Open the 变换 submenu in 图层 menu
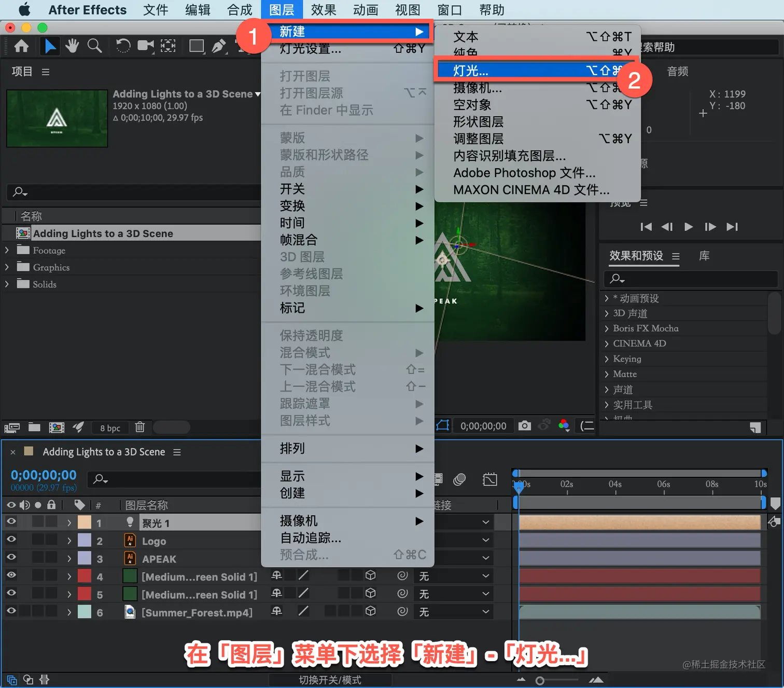Screen dimensions: 784x688 (x=348, y=206)
